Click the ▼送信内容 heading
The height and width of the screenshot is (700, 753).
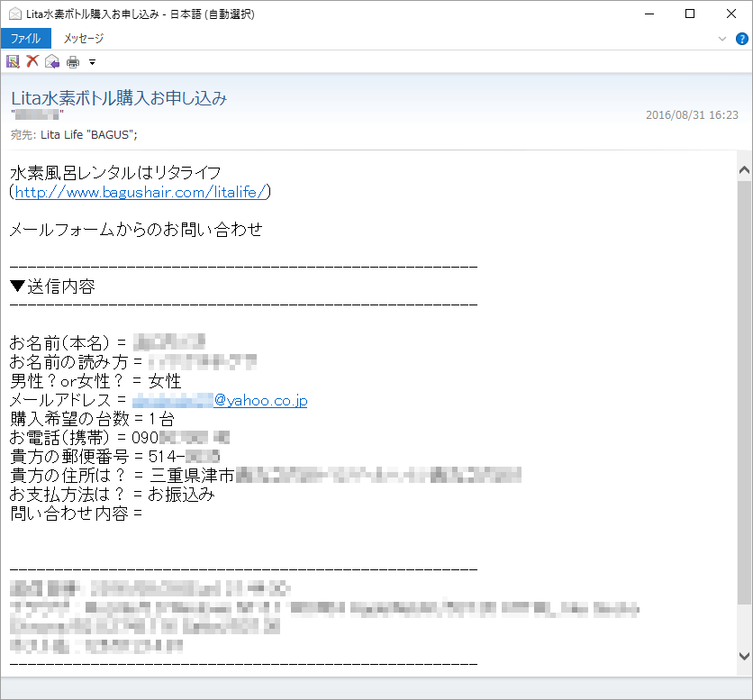(x=52, y=286)
